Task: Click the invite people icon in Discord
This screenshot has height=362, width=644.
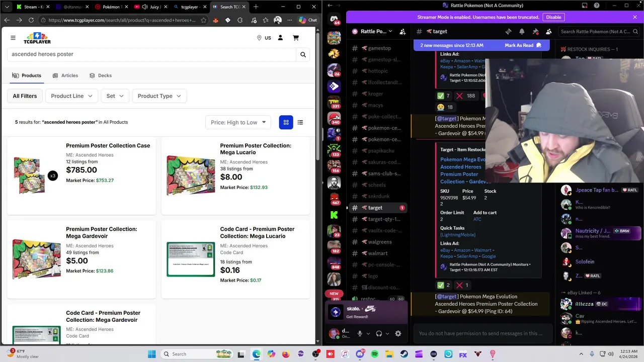Action: (x=403, y=31)
